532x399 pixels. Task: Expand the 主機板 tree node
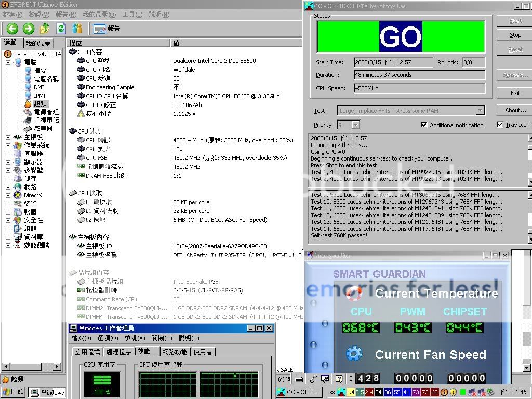click(x=8, y=137)
